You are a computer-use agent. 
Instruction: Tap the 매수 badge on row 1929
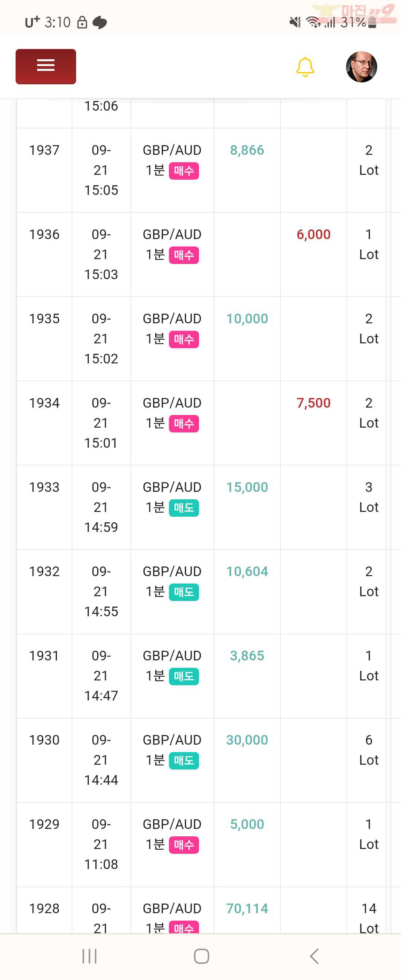184,845
